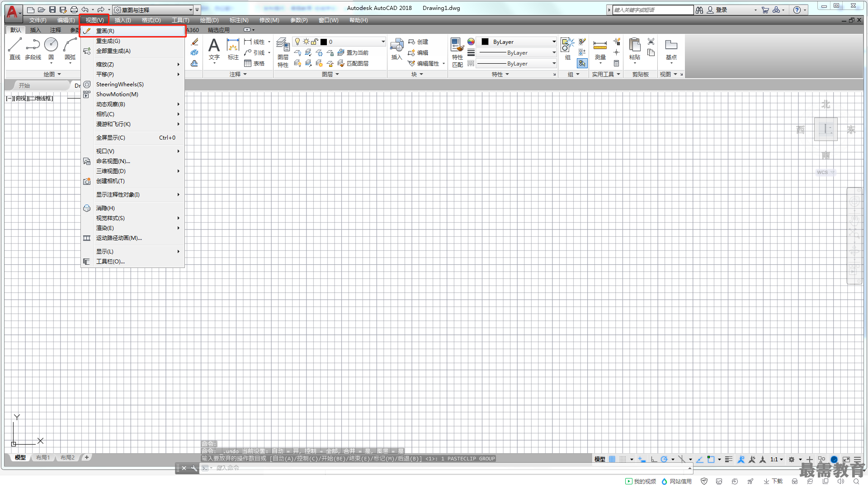Select 重生成(G) menu entry
This screenshot has height=488, width=868.
pyautogui.click(x=132, y=41)
